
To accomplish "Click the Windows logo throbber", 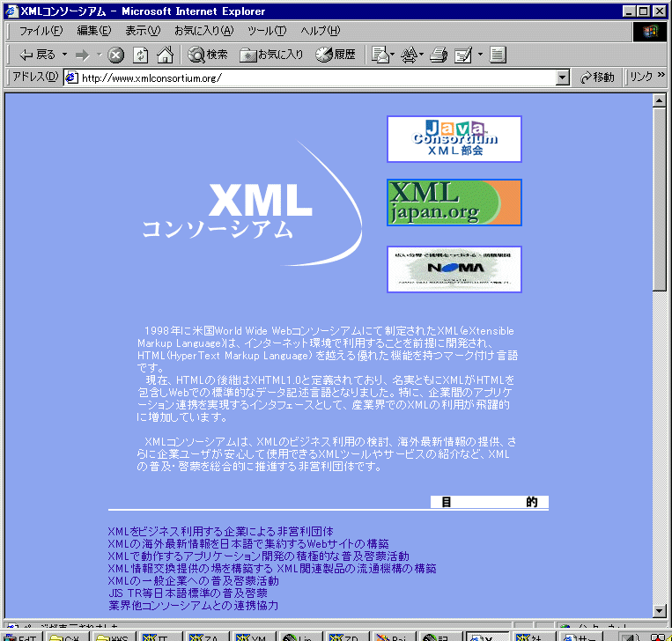I will (650, 31).
